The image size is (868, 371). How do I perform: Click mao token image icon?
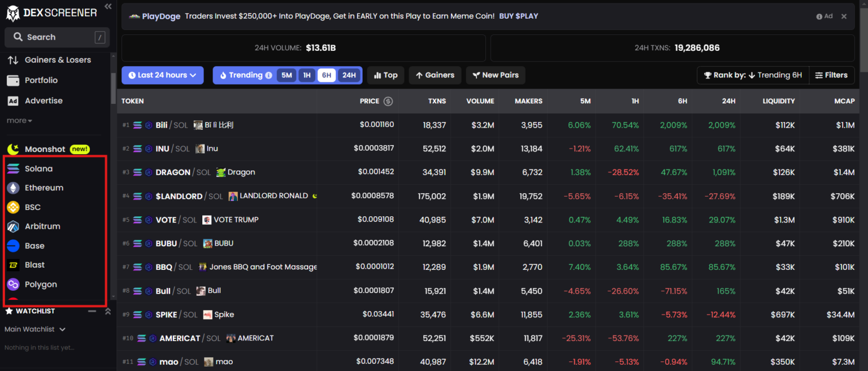pos(209,362)
